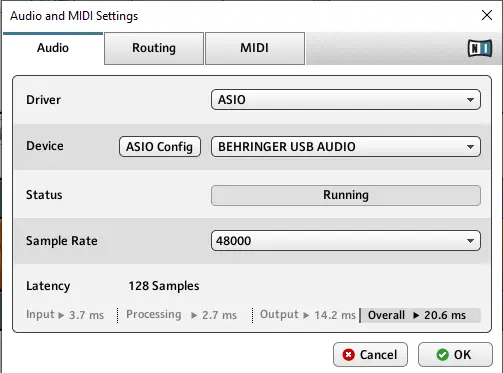Click the Overall 20.6 ms latency readout
Image resolution: width=503 pixels, height=373 pixels.
(x=421, y=315)
